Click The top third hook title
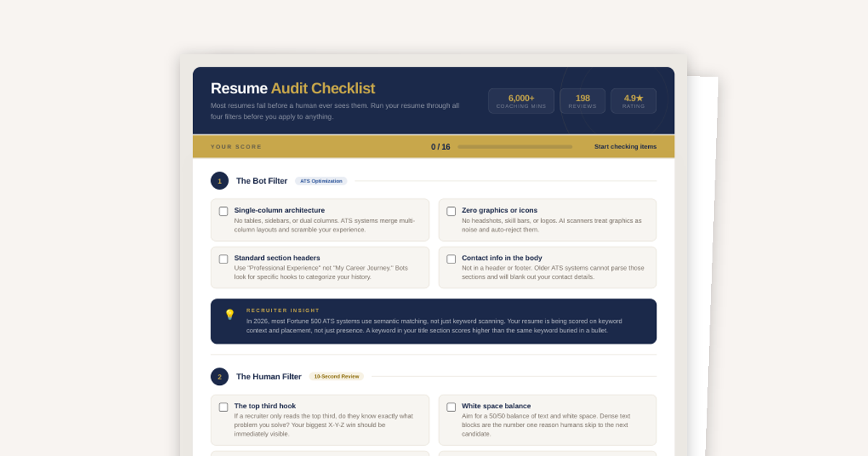 point(265,406)
